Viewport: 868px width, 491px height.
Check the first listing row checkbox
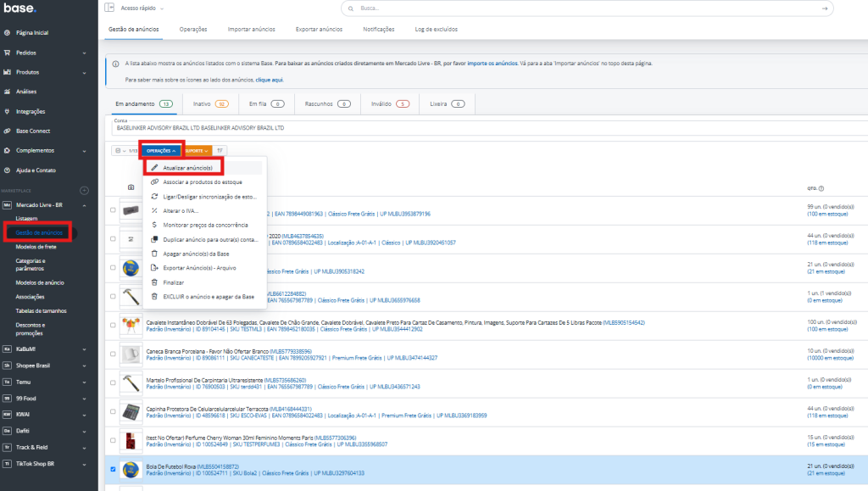coord(113,210)
